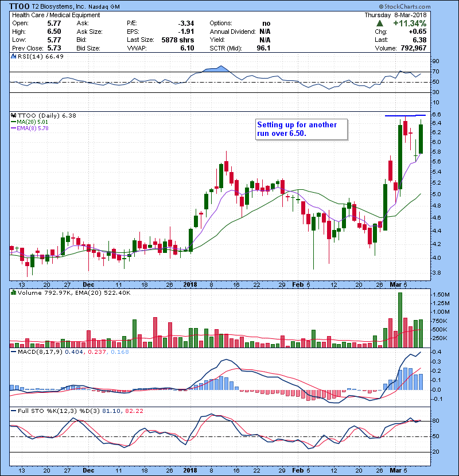The height and width of the screenshot is (476, 459).
Task: Click the +11.34% percent change figure
Action: 410,24
